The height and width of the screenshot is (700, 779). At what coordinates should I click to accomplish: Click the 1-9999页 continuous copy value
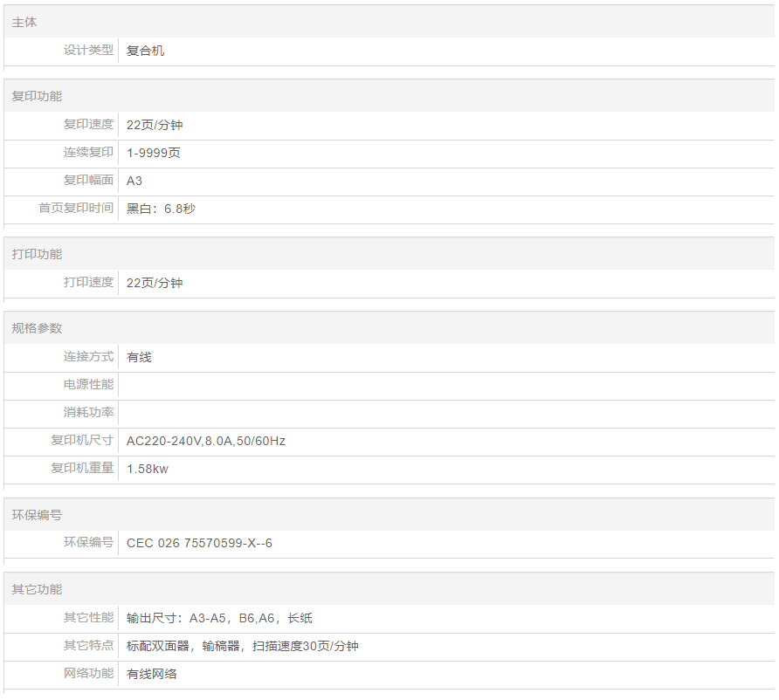(x=154, y=153)
